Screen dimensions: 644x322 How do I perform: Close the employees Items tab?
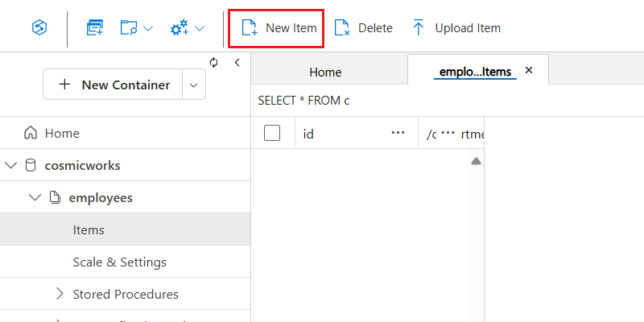click(529, 71)
